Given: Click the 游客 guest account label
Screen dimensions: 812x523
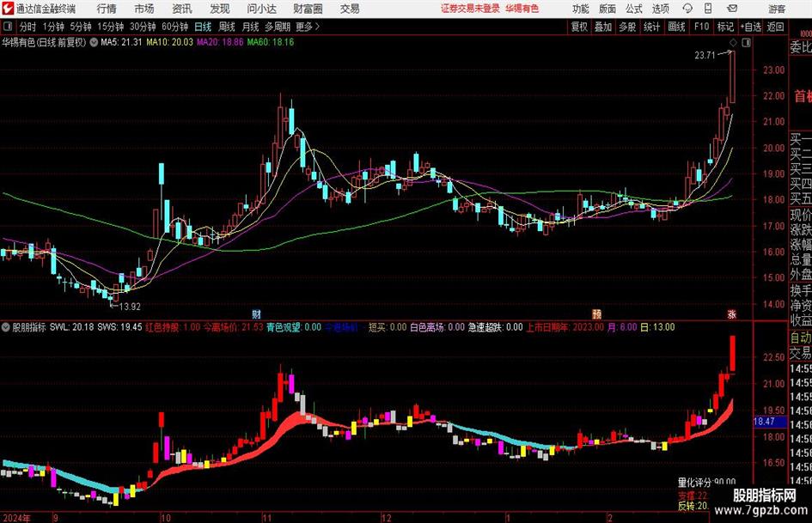Looking at the screenshot, I should click(x=777, y=9).
